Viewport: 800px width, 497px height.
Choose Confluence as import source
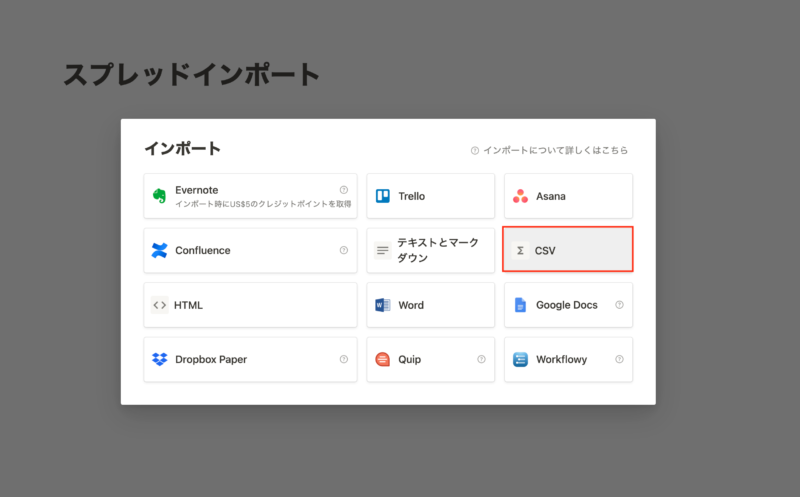[x=251, y=251]
